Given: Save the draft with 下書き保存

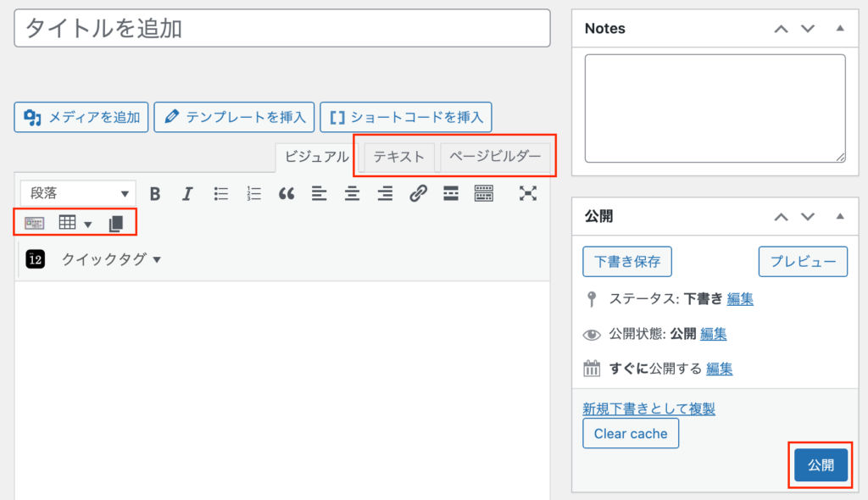Looking at the screenshot, I should click(x=627, y=261).
